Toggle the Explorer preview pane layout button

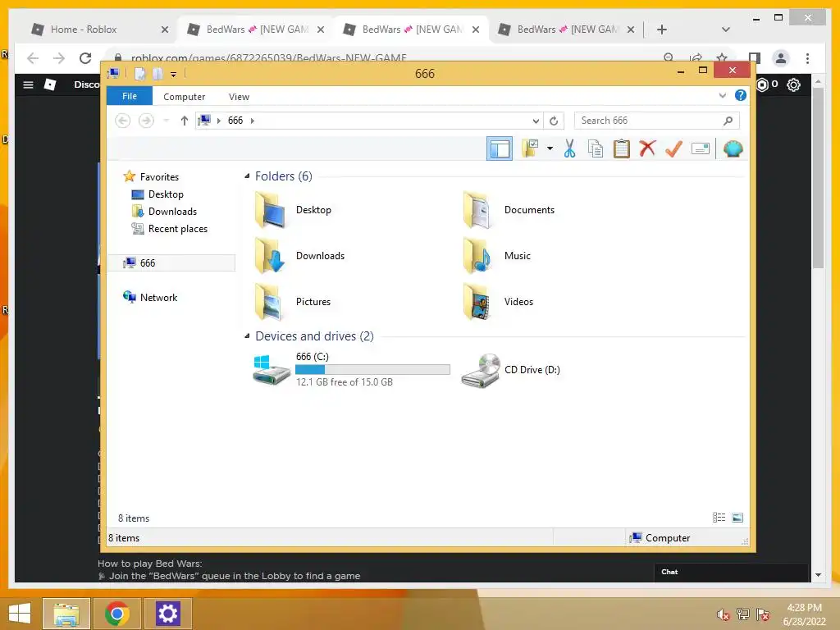click(x=500, y=148)
